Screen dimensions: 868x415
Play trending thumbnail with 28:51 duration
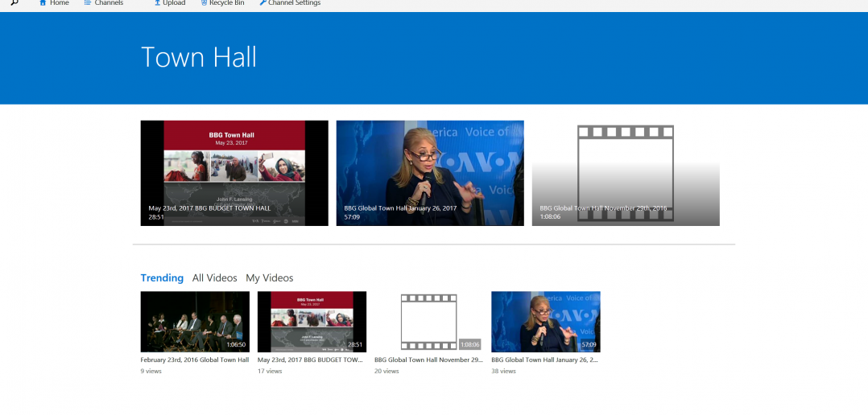312,322
